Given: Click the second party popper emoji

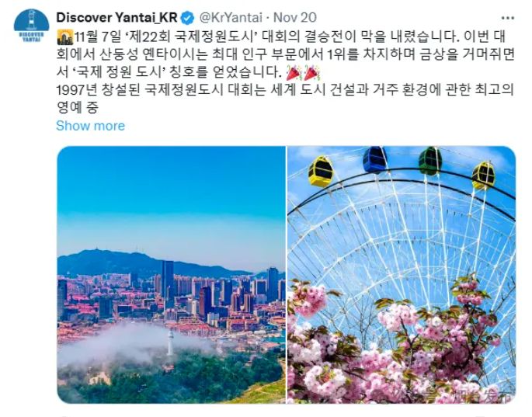Looking at the screenshot, I should pos(311,73).
